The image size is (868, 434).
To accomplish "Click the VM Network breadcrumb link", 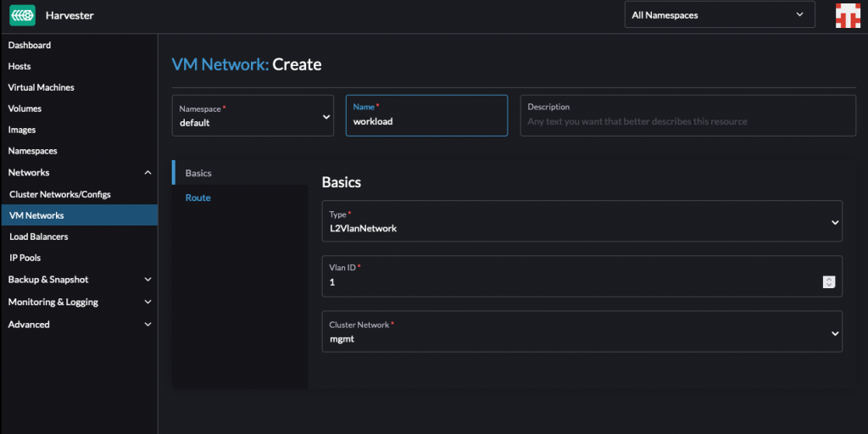I will tap(220, 64).
